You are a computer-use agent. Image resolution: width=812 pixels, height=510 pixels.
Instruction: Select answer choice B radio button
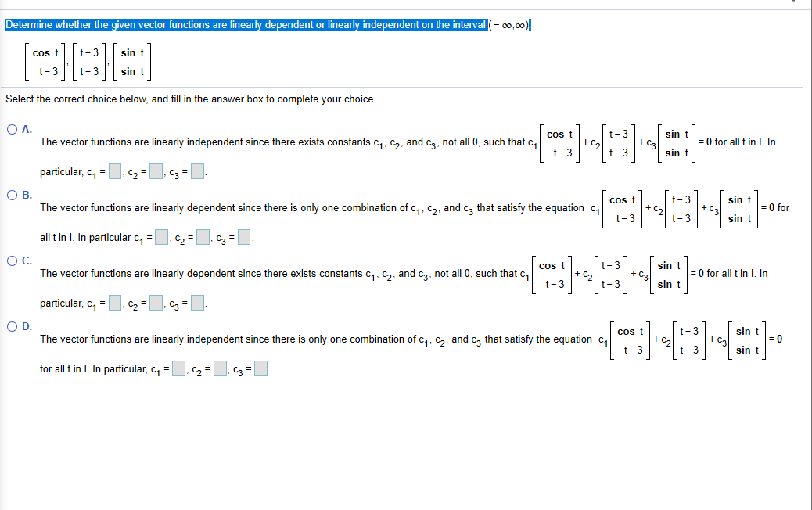13,196
